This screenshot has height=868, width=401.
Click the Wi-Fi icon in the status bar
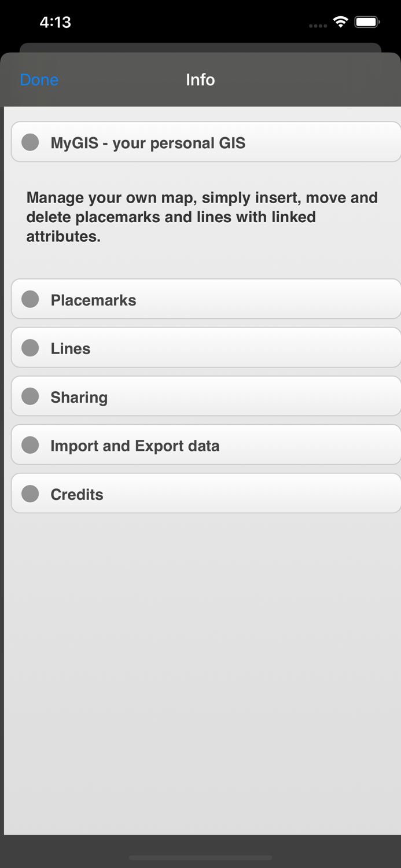[x=340, y=21]
